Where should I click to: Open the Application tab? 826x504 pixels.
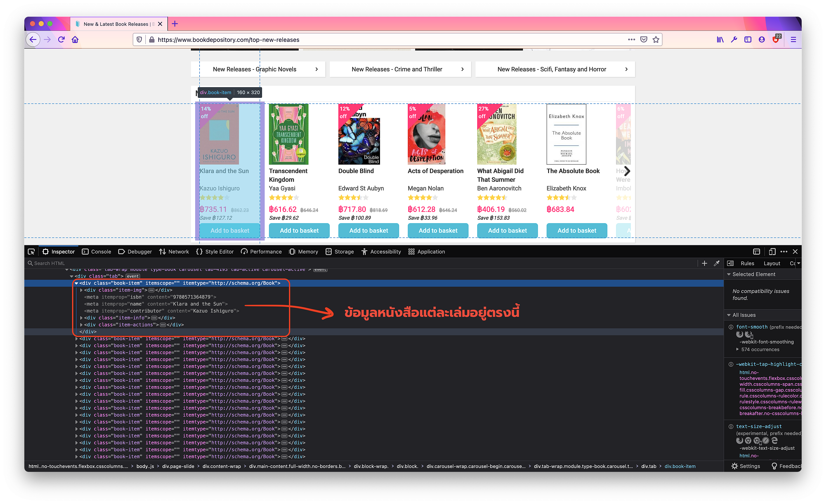426,252
